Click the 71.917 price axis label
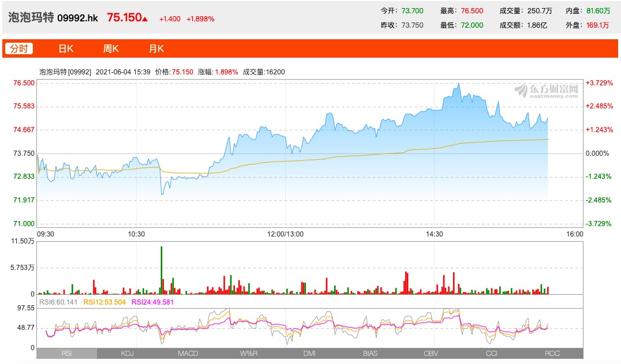 (24, 200)
